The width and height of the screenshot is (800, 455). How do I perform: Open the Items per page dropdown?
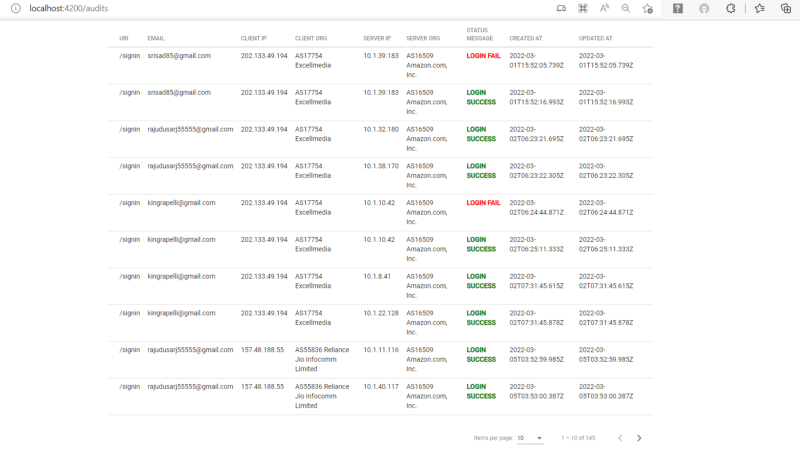(x=530, y=438)
